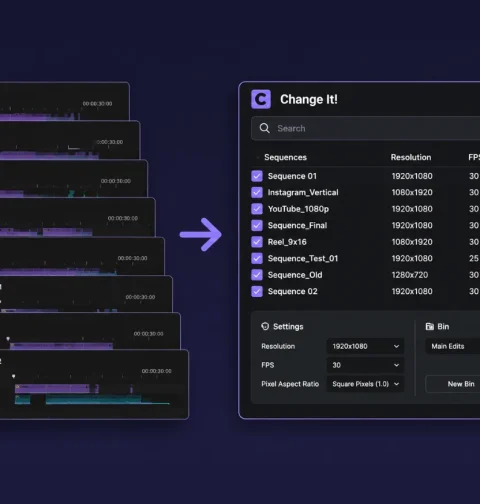Open the Pixel Aspect Ratio dropdown

tap(365, 384)
